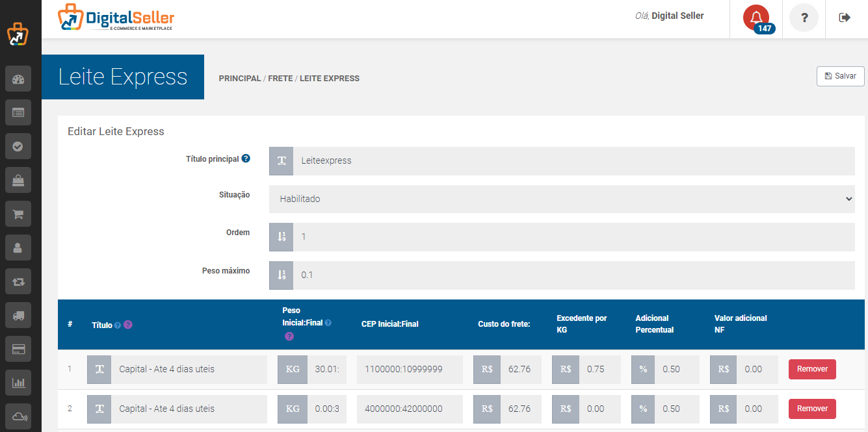Edit CEP range 1100000:10999999
Viewport: 868px width, 432px height.
click(x=410, y=370)
